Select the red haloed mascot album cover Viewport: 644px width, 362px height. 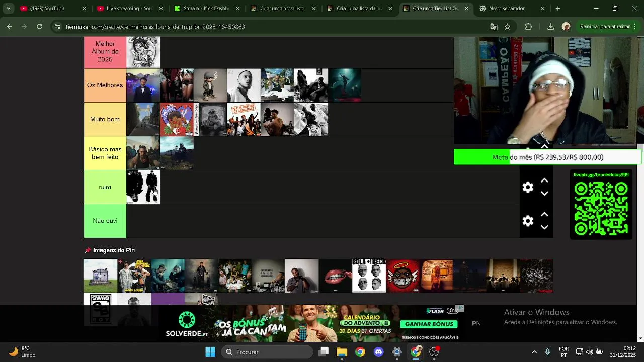(x=403, y=276)
